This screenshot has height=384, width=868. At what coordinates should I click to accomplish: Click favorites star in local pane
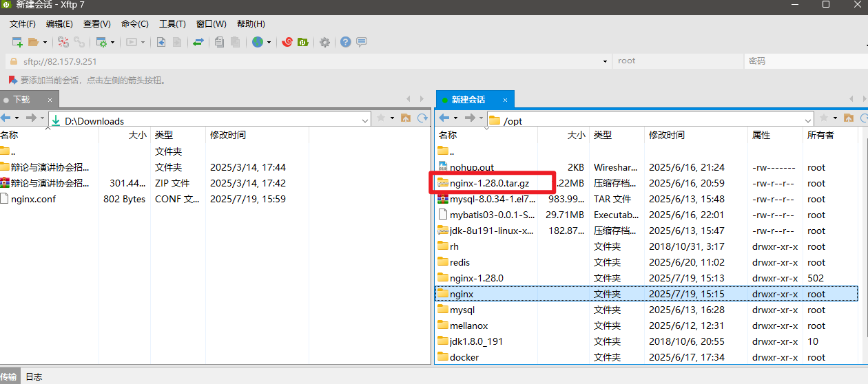tap(381, 118)
